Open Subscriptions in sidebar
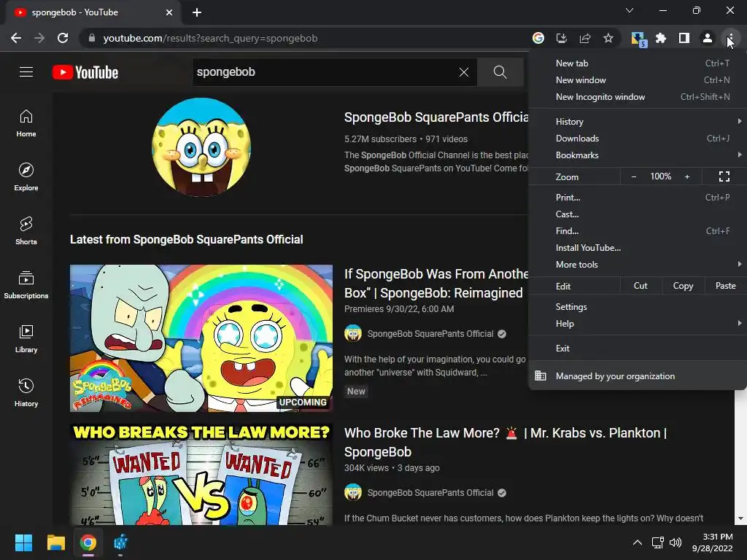Screen dimensions: 747x560 coord(26,285)
